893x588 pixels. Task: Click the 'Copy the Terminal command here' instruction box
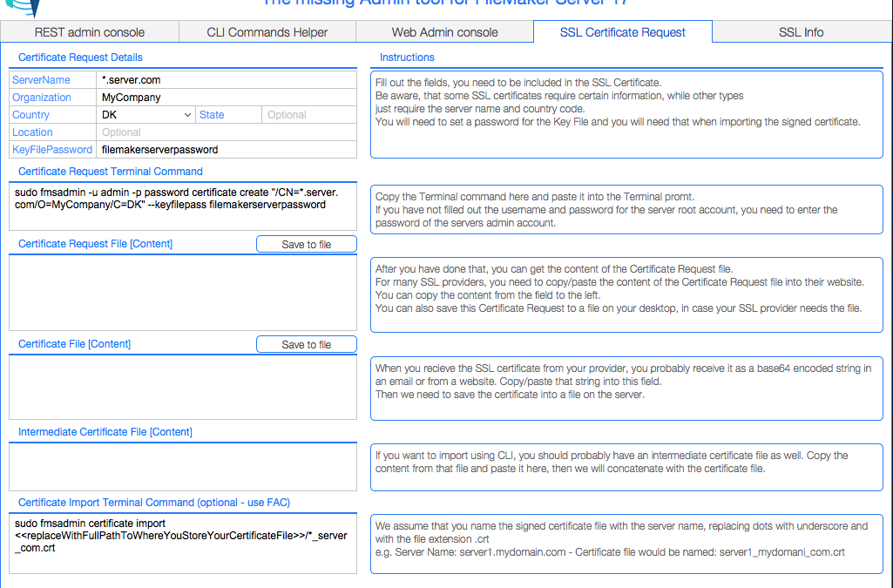[626, 209]
